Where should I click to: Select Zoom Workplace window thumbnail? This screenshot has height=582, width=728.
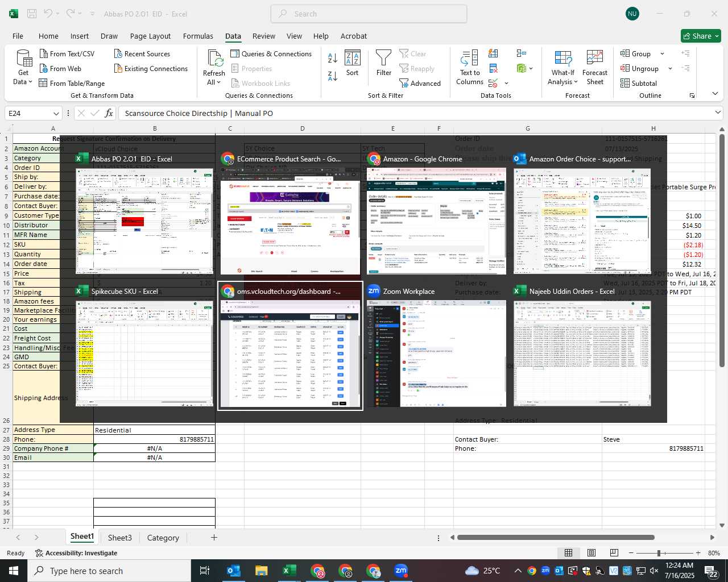pyautogui.click(x=436, y=347)
